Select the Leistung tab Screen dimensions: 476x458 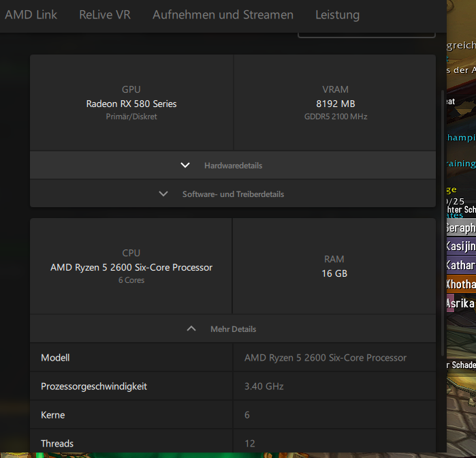pos(337,14)
